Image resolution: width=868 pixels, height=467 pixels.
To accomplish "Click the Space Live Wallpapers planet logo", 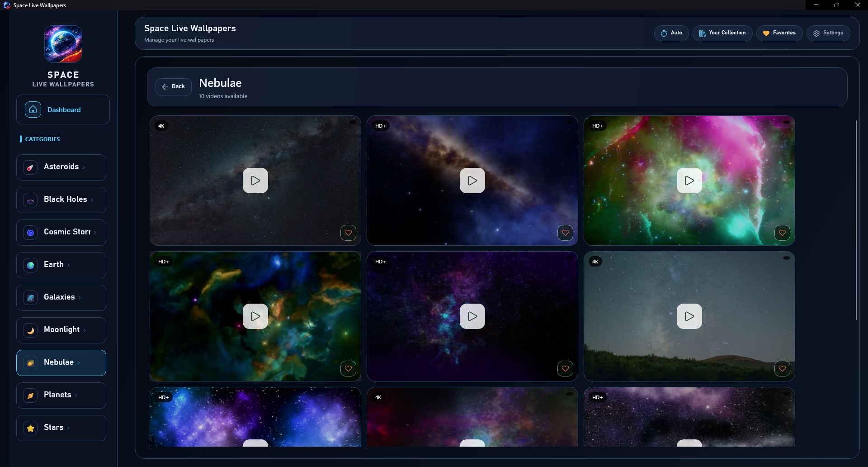I will (x=63, y=44).
